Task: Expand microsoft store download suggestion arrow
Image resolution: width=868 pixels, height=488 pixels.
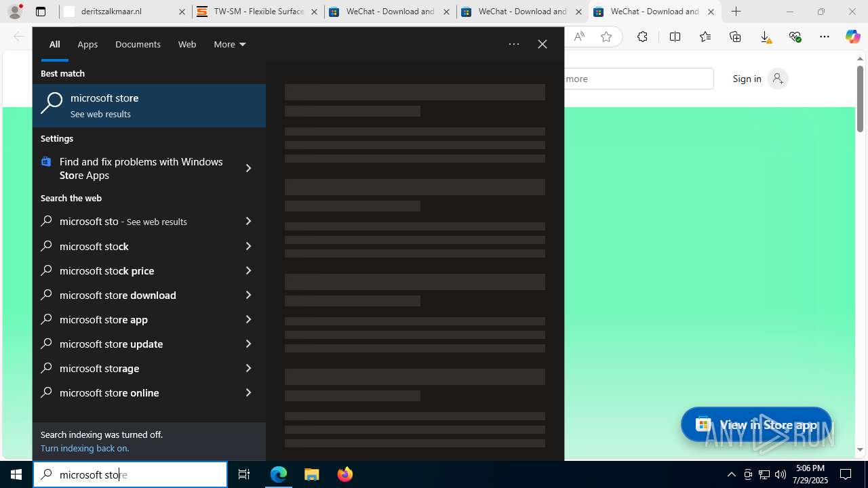Action: tap(248, 295)
